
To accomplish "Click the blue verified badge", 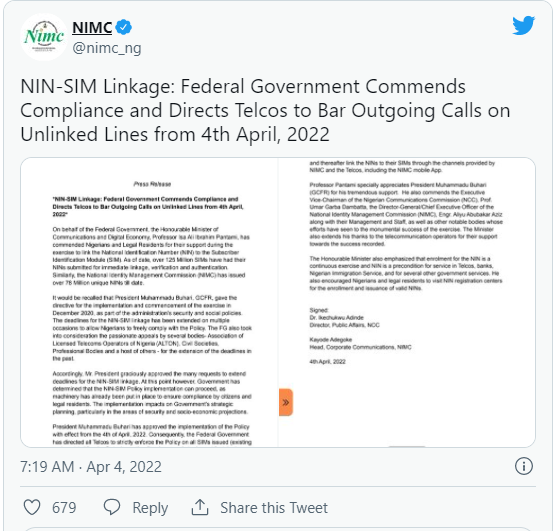I will [x=124, y=27].
